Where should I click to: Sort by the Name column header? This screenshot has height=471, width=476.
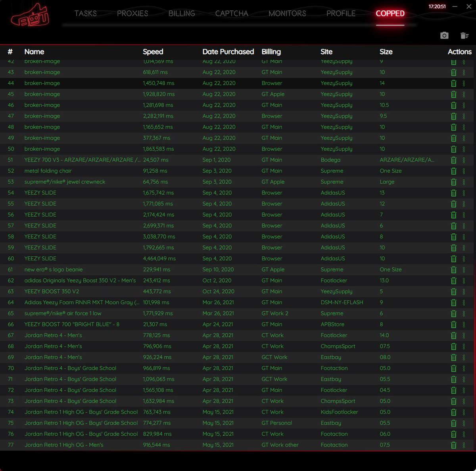pyautogui.click(x=34, y=52)
